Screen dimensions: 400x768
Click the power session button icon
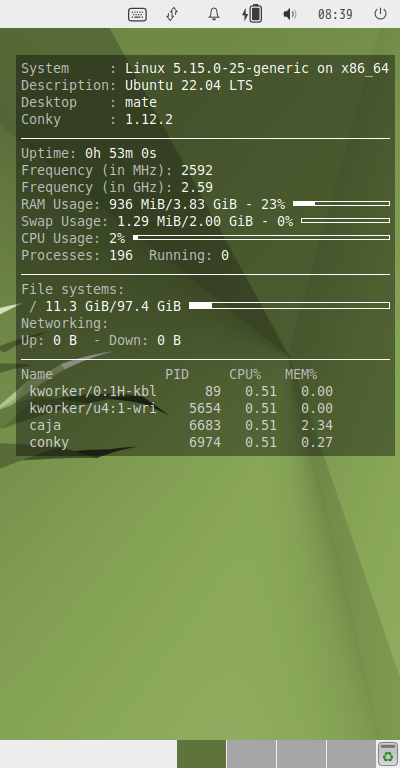[380, 14]
